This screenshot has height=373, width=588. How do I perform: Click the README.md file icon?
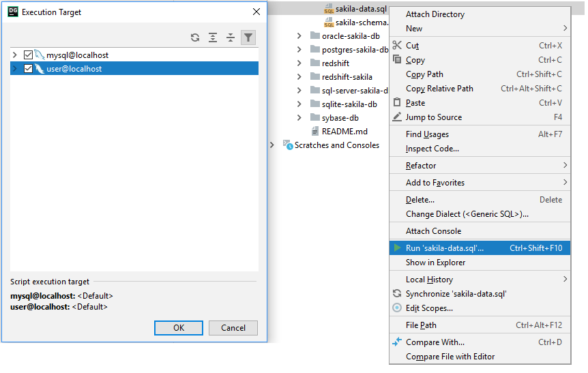point(315,131)
